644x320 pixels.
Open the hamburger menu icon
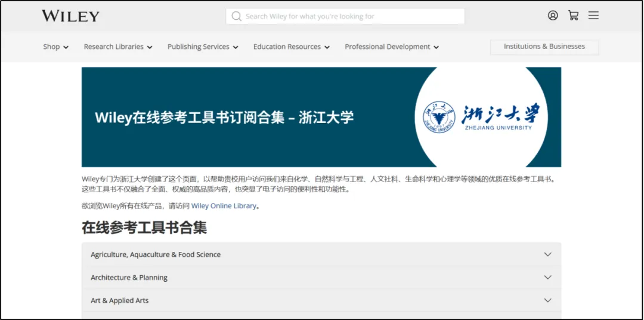(593, 16)
